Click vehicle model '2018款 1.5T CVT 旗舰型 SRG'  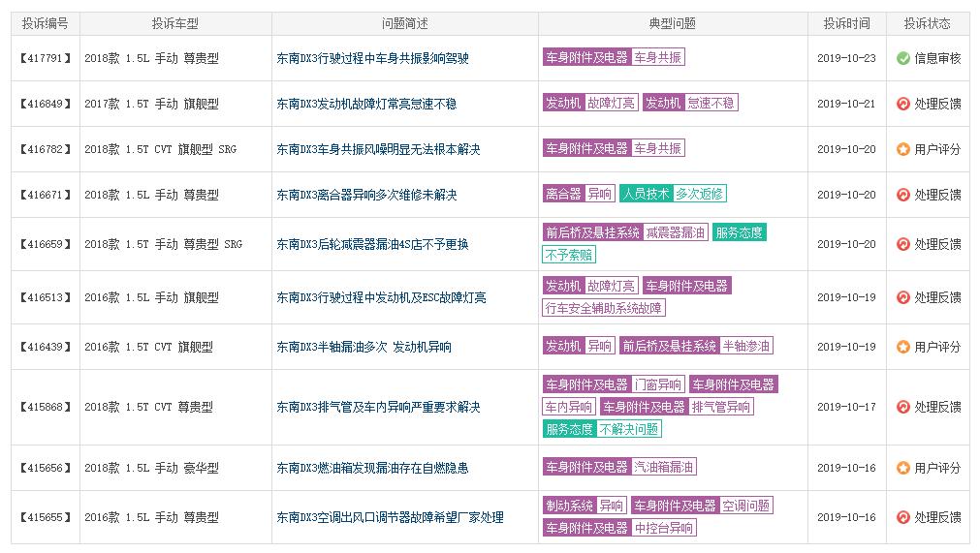pos(161,149)
